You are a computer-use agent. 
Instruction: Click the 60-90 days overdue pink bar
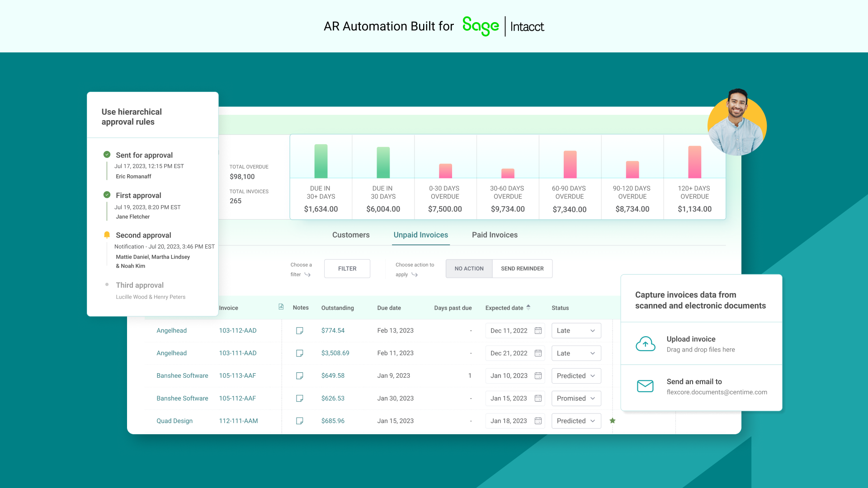coord(570,164)
